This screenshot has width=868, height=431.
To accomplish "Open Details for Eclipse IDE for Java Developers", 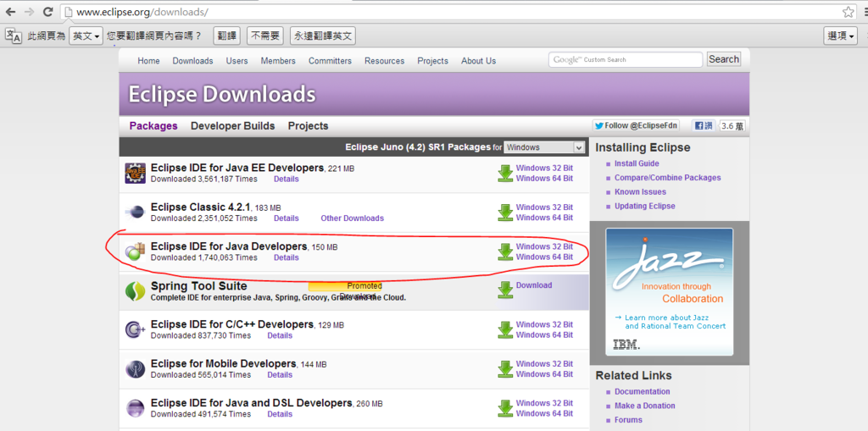I will (287, 257).
